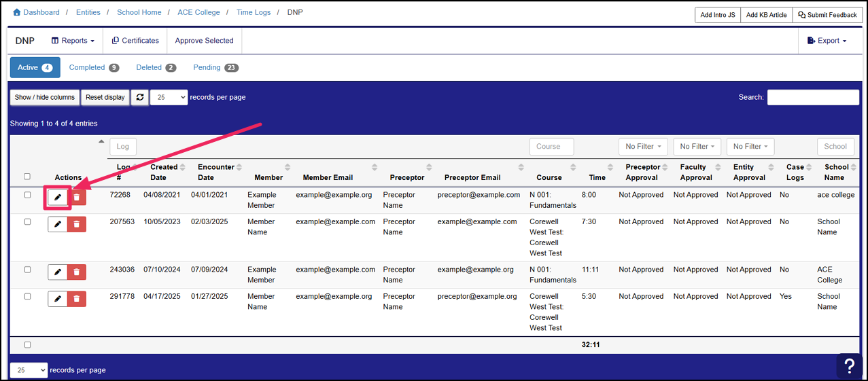Switch to the Completed tab
Viewport: 868px width, 381px height.
(x=94, y=67)
